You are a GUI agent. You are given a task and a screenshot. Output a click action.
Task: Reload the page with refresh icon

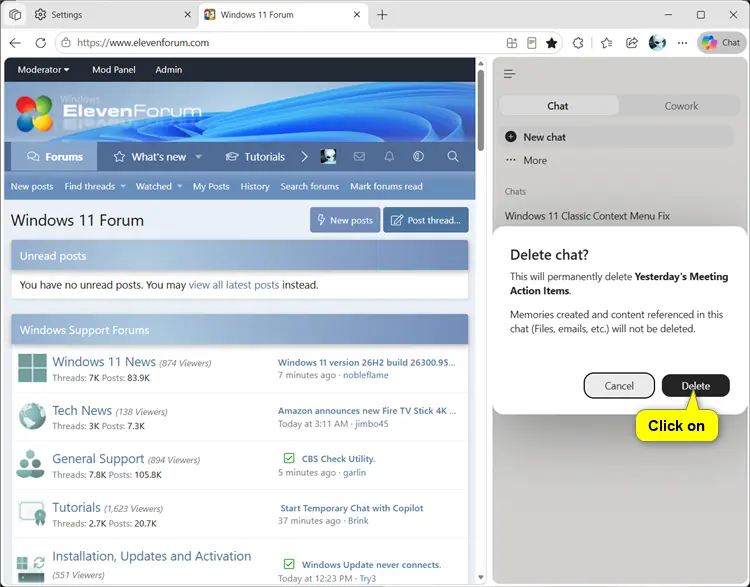41,43
